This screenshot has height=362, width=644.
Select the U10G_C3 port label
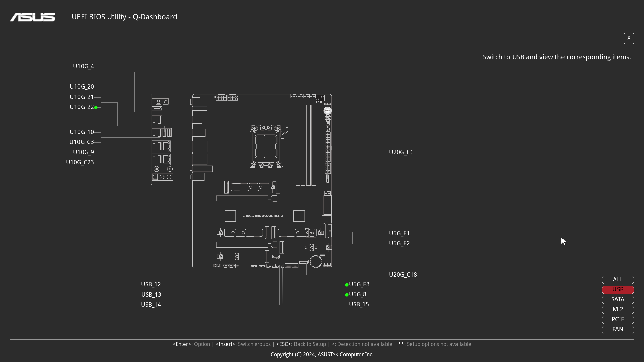(82, 142)
